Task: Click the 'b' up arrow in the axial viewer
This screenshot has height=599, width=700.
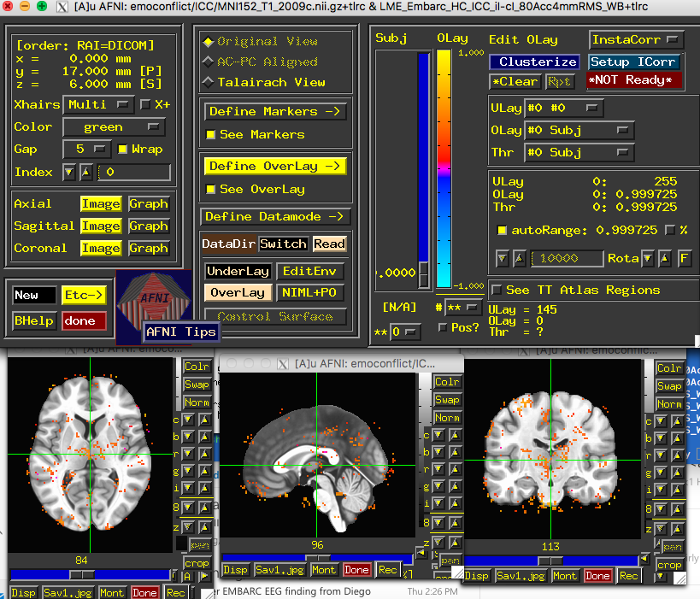Action: click(x=204, y=437)
